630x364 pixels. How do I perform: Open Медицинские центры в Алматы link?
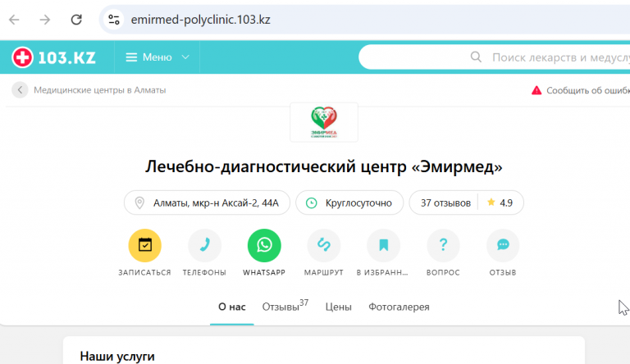[99, 90]
